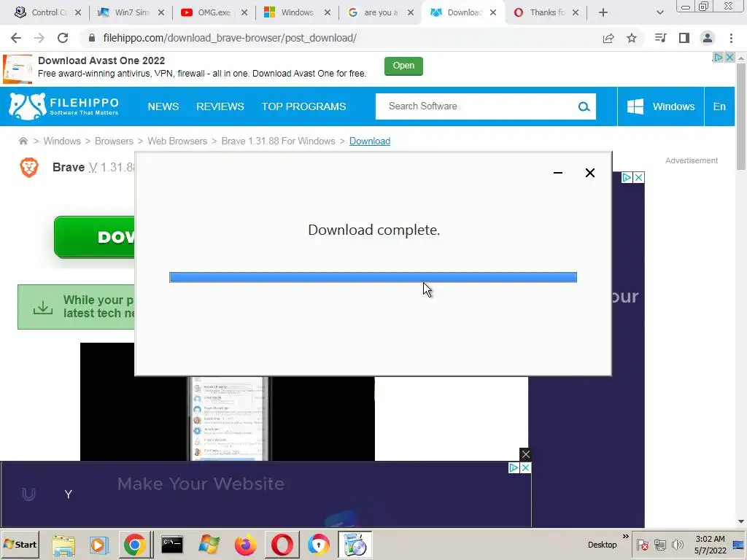747x560 pixels.
Task: Click the Download breadcrumb link
Action: 370,141
